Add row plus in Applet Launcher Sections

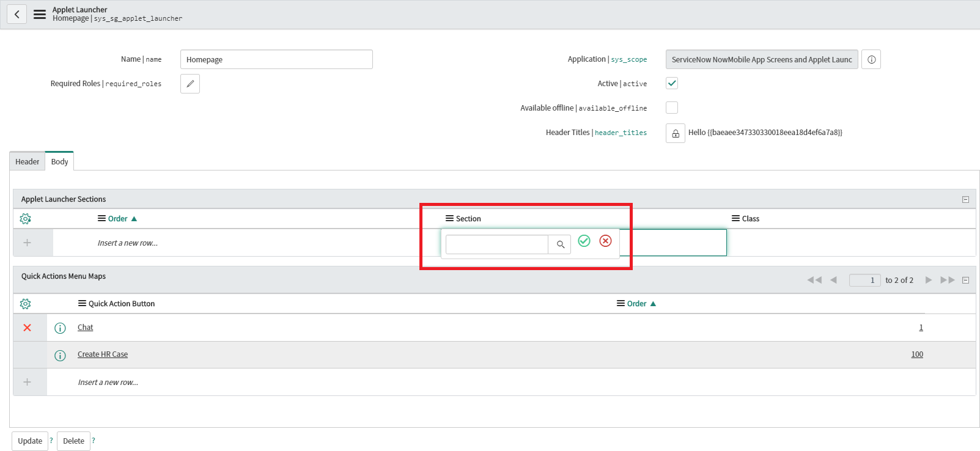(27, 243)
